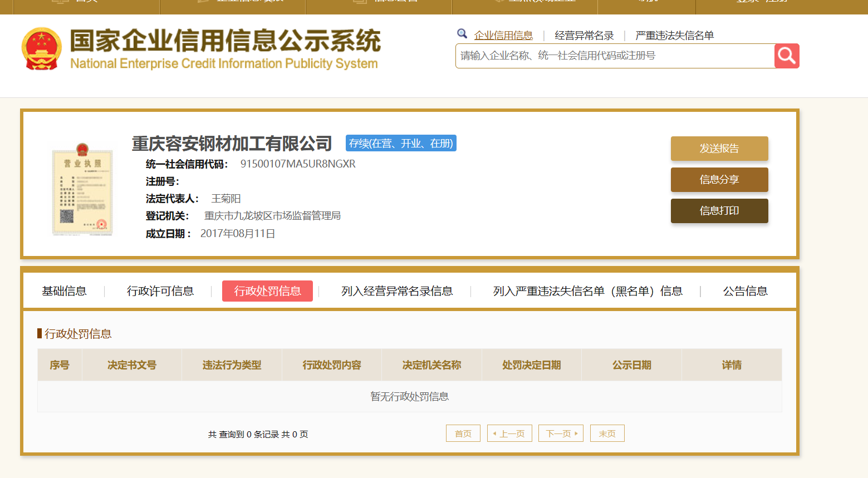Click the 注册号 label
868x478 pixels.
tap(162, 181)
